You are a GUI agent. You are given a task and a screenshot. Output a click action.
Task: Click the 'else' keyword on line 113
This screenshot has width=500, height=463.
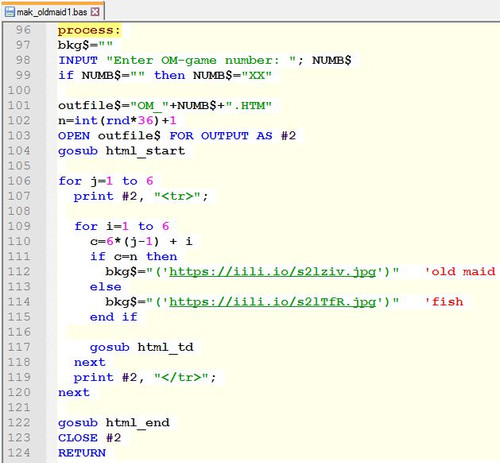[105, 287]
